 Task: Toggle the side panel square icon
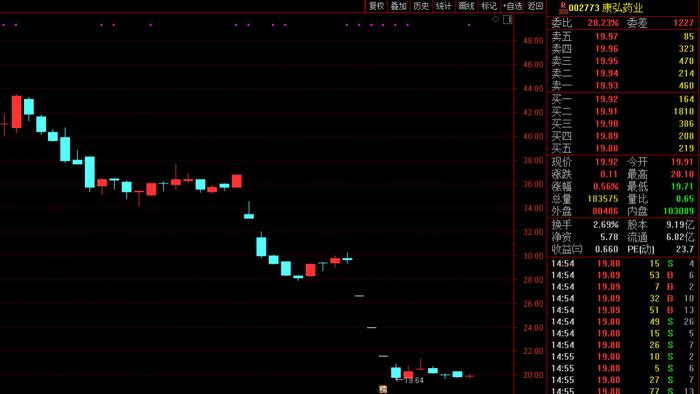pyautogui.click(x=507, y=19)
